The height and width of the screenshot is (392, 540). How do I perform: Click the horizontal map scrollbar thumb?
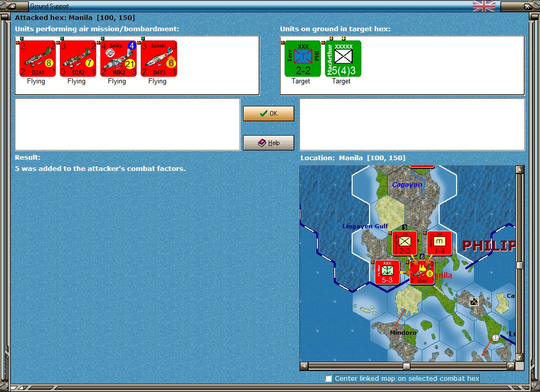click(406, 366)
